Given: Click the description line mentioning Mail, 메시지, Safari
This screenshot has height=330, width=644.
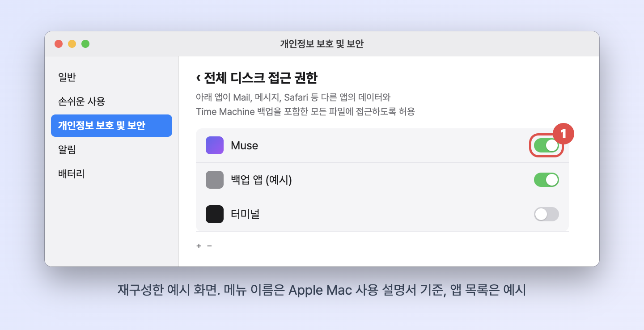Looking at the screenshot, I should (293, 97).
